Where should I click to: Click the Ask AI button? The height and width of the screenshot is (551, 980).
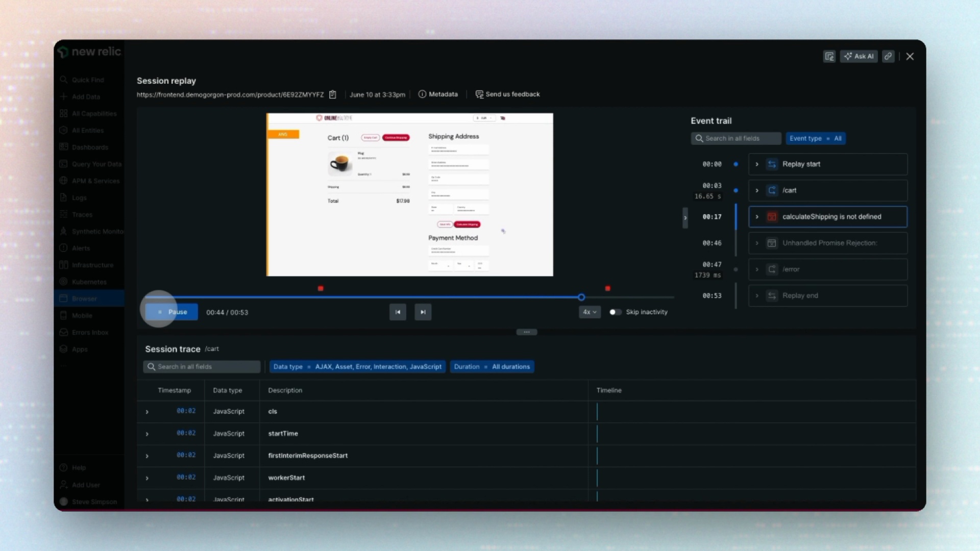point(859,57)
